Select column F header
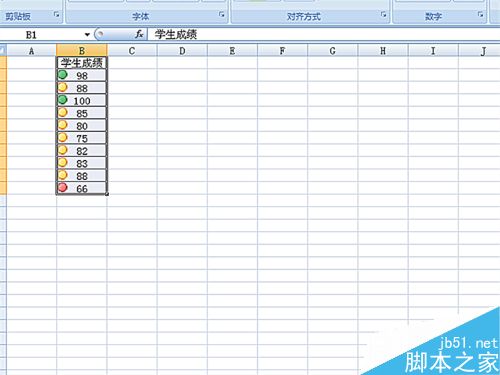Image resolution: width=500 pixels, height=375 pixels. coord(282,51)
